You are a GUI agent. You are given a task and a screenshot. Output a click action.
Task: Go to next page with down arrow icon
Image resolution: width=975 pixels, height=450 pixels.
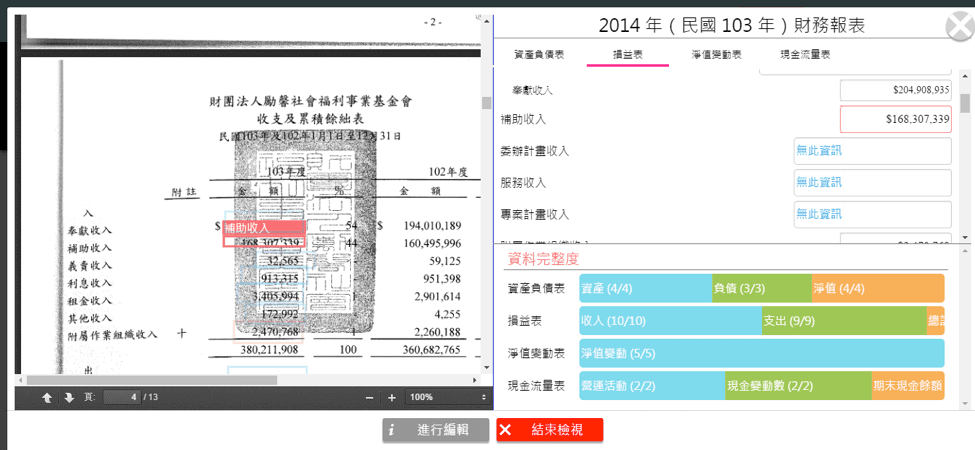(69, 398)
